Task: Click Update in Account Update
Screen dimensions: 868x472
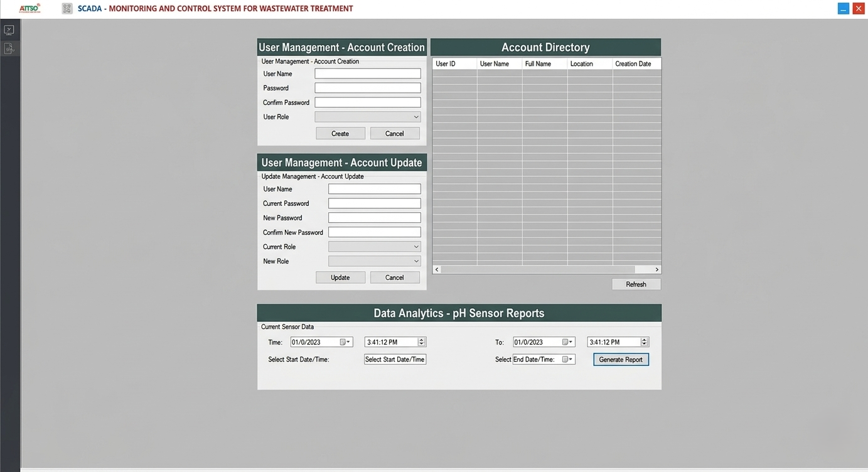Action: pos(340,277)
